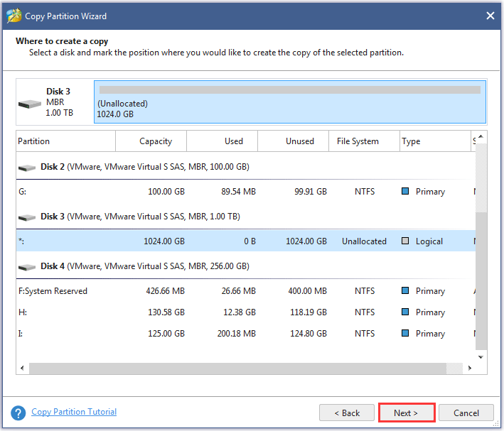Select the unallocated *: partition row

(x=246, y=241)
